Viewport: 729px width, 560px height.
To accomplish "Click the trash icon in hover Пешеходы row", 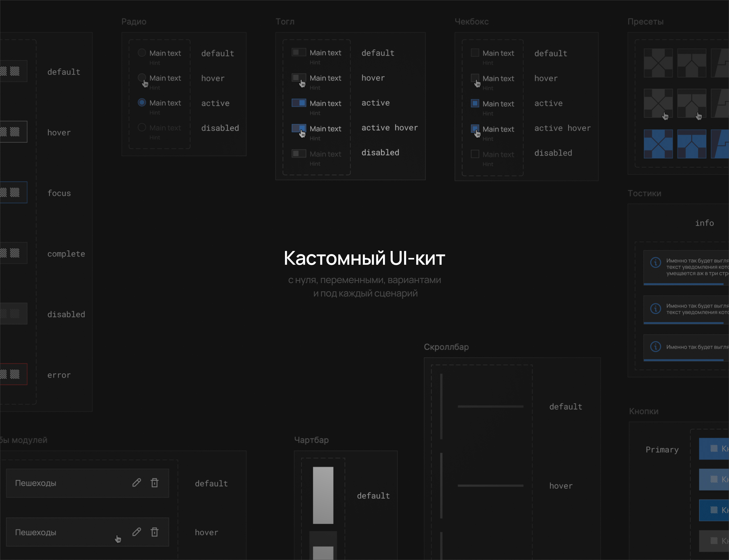I will click(x=154, y=532).
